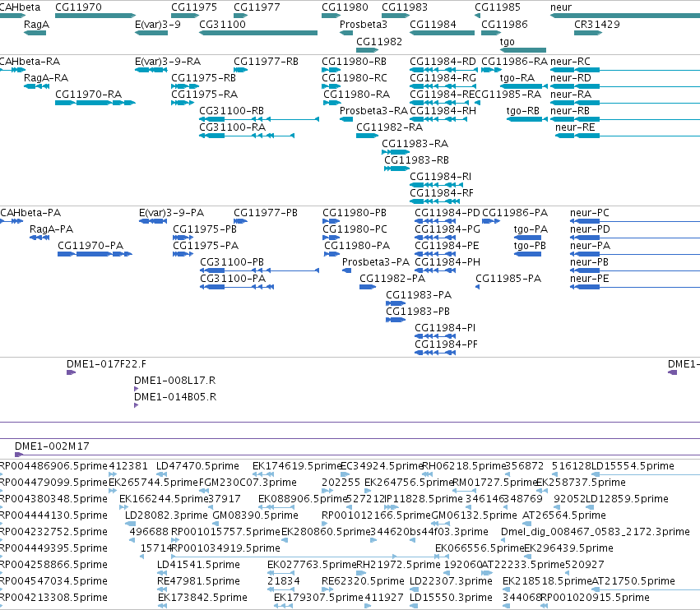
Task: Open the Prosbeta3-PA protein label
Action: pos(376,262)
